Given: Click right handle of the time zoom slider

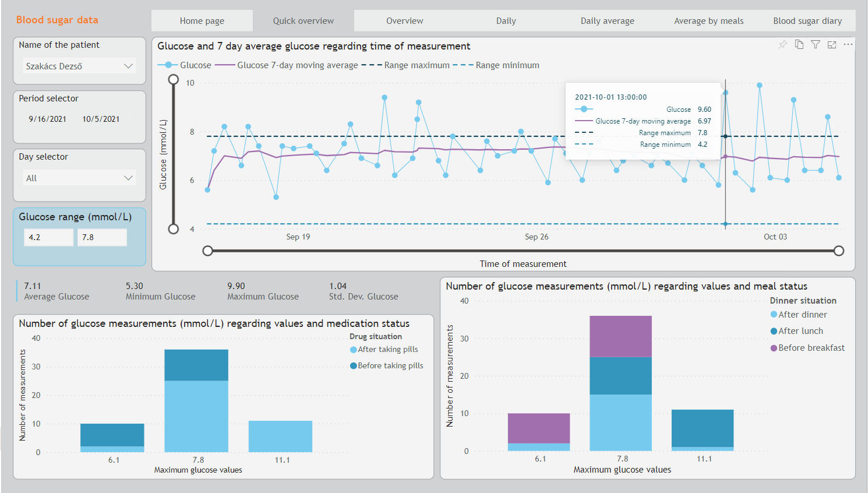Looking at the screenshot, I should click(839, 251).
